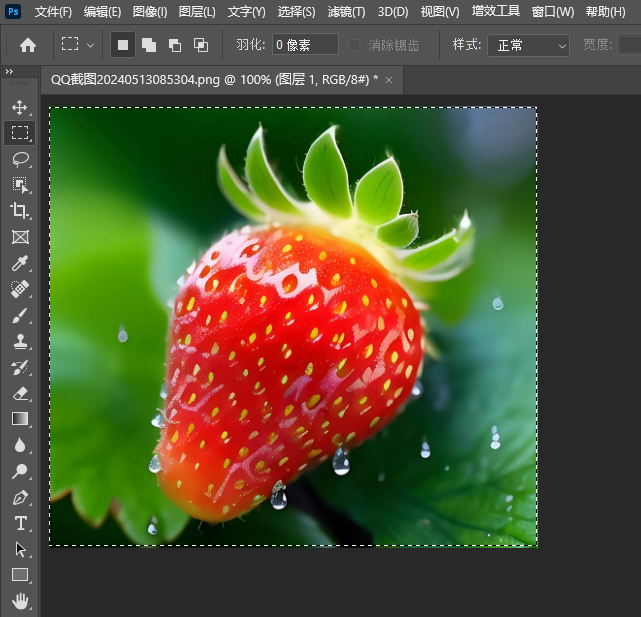The width and height of the screenshot is (641, 617).
Task: Select the Pen tool
Action: pos(19,497)
